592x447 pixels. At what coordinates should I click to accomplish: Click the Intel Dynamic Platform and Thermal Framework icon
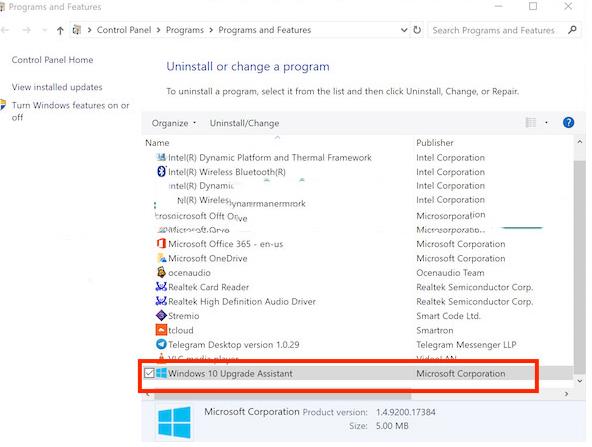(x=162, y=157)
